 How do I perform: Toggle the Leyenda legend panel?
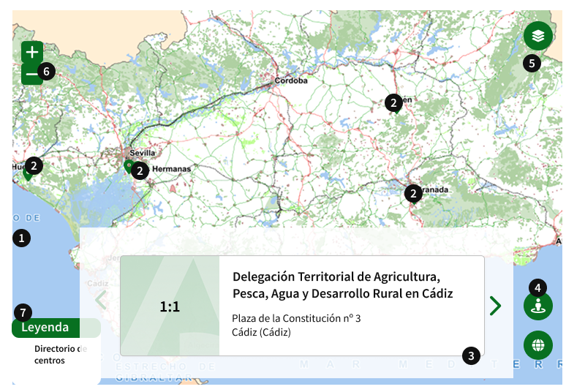[56, 328]
